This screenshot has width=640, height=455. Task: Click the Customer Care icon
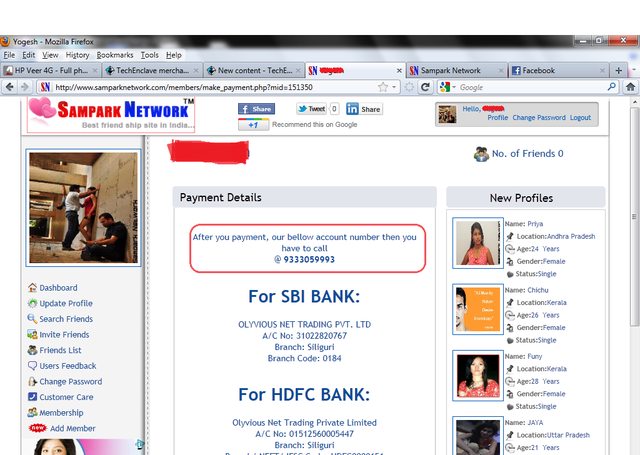pyautogui.click(x=32, y=397)
